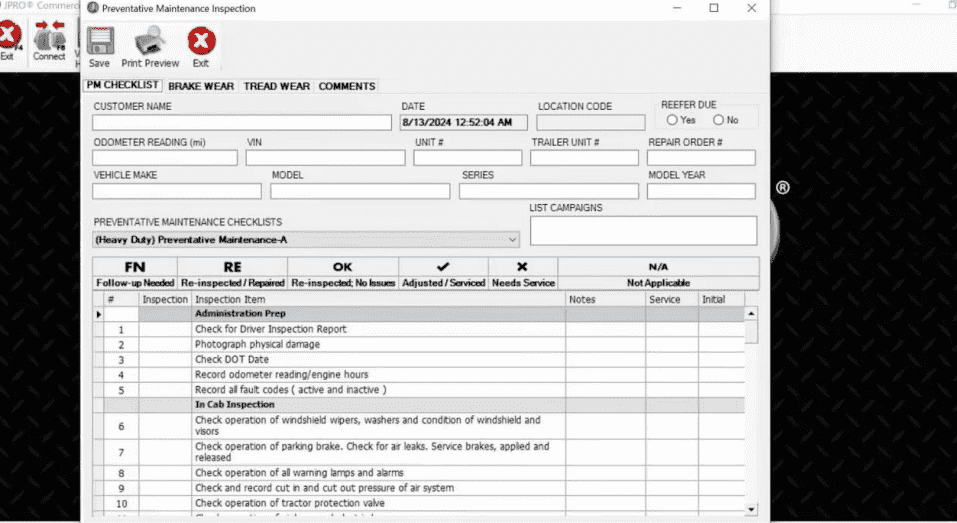Click into the VIN text field

click(x=325, y=158)
